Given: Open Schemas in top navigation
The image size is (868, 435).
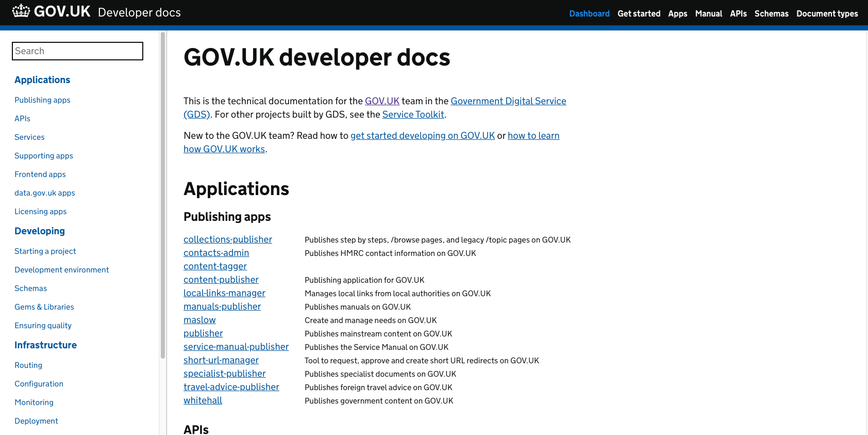Looking at the screenshot, I should tap(771, 14).
